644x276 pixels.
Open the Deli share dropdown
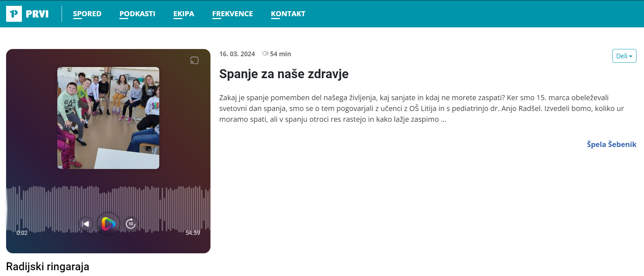pos(624,56)
